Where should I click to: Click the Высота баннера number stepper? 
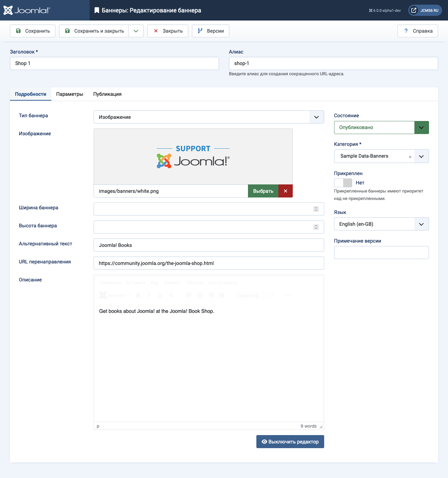pos(316,227)
